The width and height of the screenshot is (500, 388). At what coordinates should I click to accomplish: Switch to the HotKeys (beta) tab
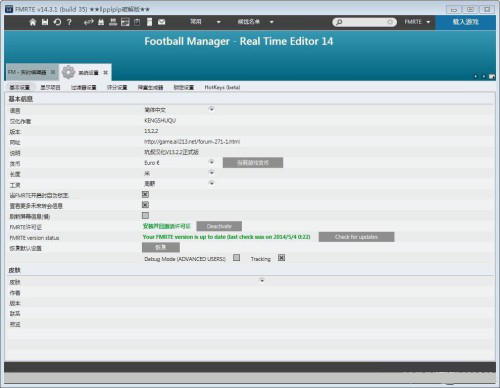(x=222, y=87)
